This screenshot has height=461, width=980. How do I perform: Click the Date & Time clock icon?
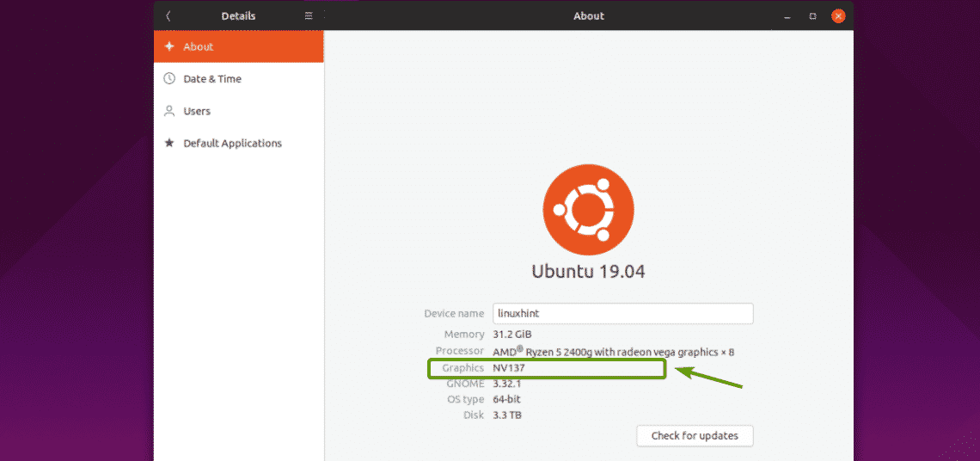[168, 79]
